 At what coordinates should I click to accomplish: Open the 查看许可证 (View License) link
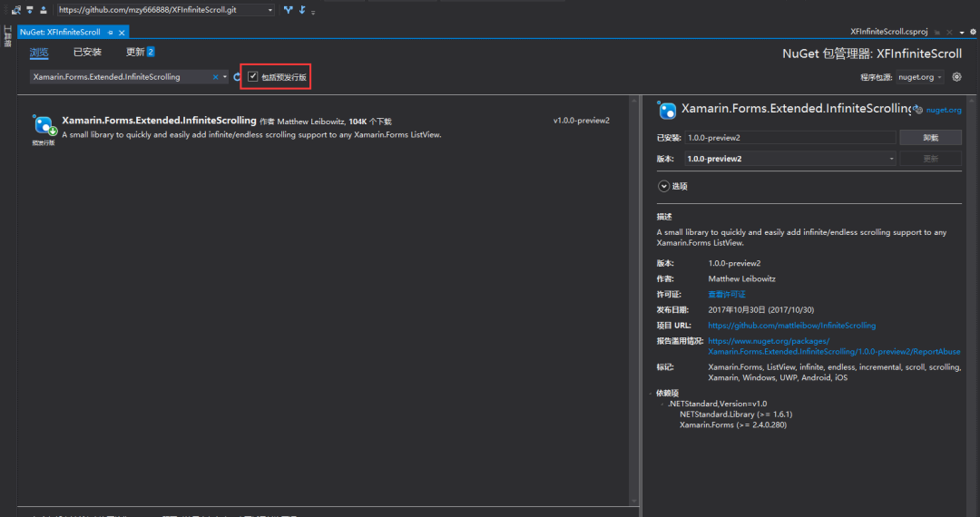point(726,294)
